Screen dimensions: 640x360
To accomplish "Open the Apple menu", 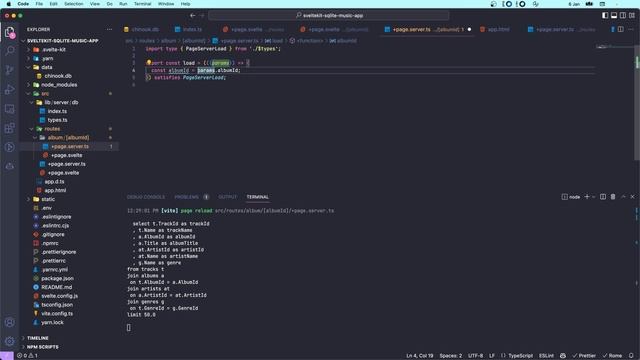I will pos(9,4).
